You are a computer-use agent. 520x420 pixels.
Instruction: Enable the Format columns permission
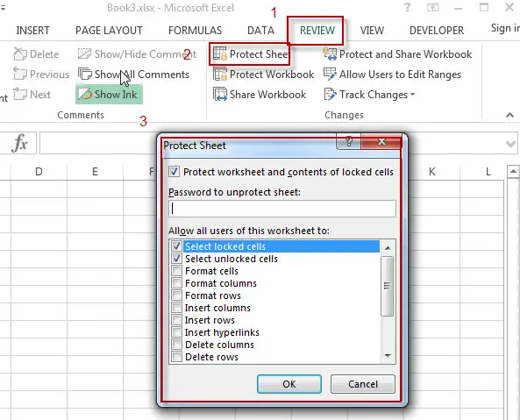(x=176, y=282)
